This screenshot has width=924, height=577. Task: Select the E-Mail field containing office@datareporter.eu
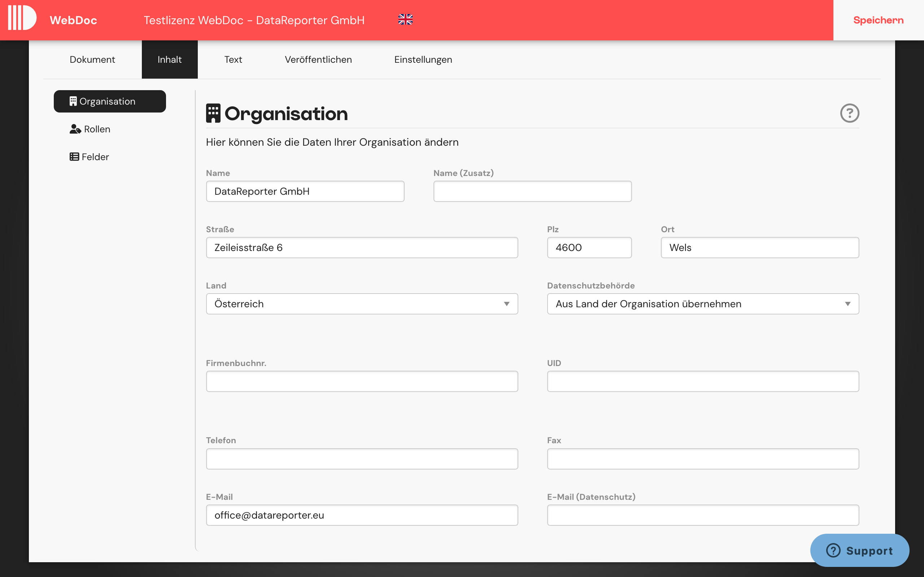(362, 515)
